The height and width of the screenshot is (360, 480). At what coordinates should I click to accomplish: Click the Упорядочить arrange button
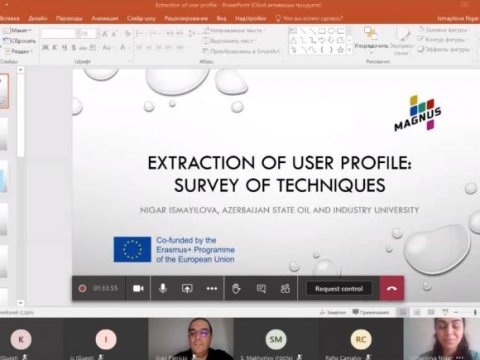(x=371, y=39)
